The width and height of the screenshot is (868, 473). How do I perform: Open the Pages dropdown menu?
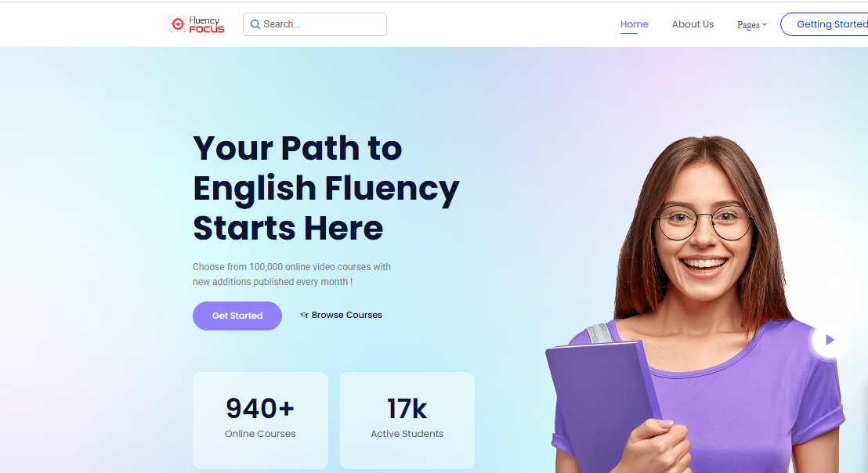[x=752, y=25]
